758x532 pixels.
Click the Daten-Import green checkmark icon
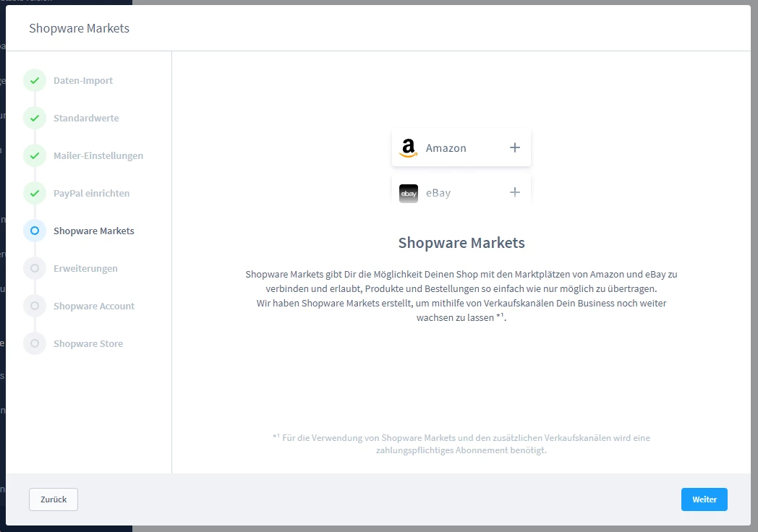(35, 80)
